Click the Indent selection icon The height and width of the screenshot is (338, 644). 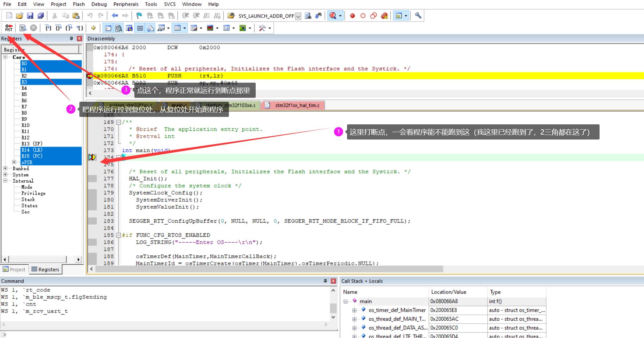pyautogui.click(x=186, y=16)
